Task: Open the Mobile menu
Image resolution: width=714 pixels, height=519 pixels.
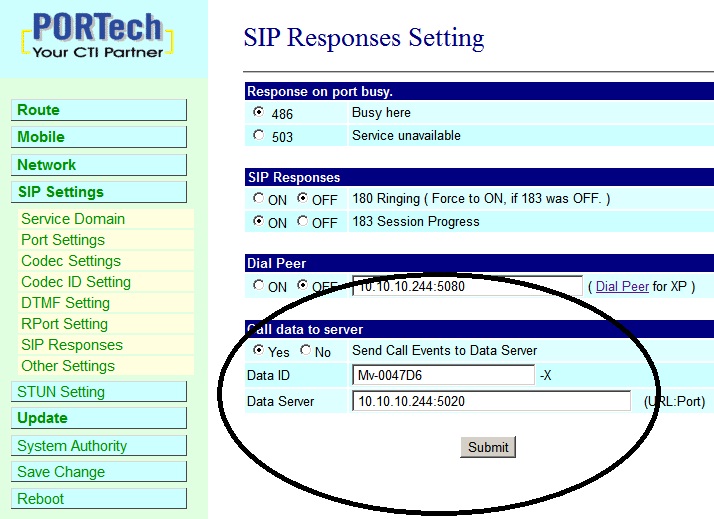Action: point(99,137)
